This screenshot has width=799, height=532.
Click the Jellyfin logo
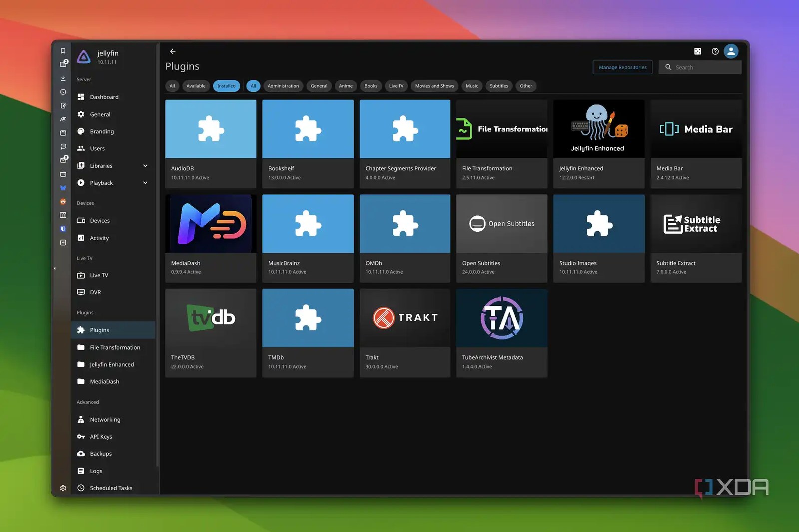pyautogui.click(x=84, y=57)
